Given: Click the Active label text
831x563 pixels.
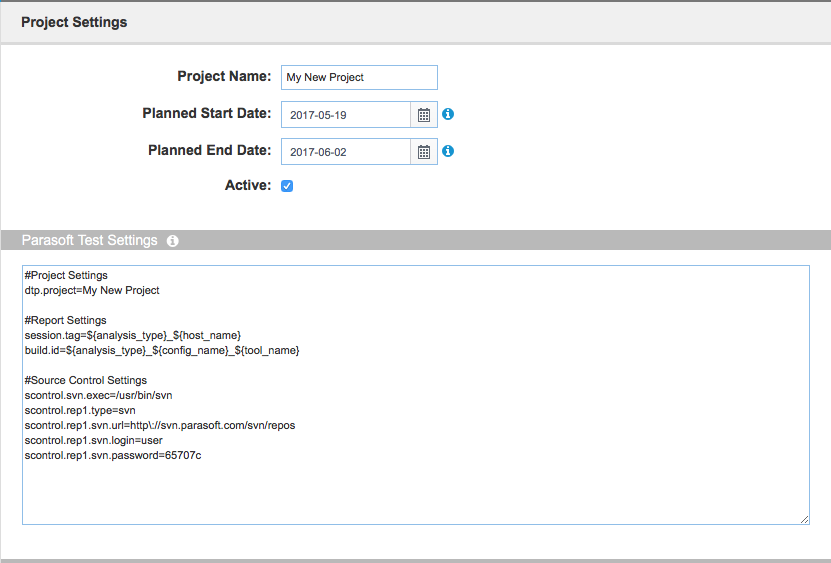Looking at the screenshot, I should [x=248, y=186].
